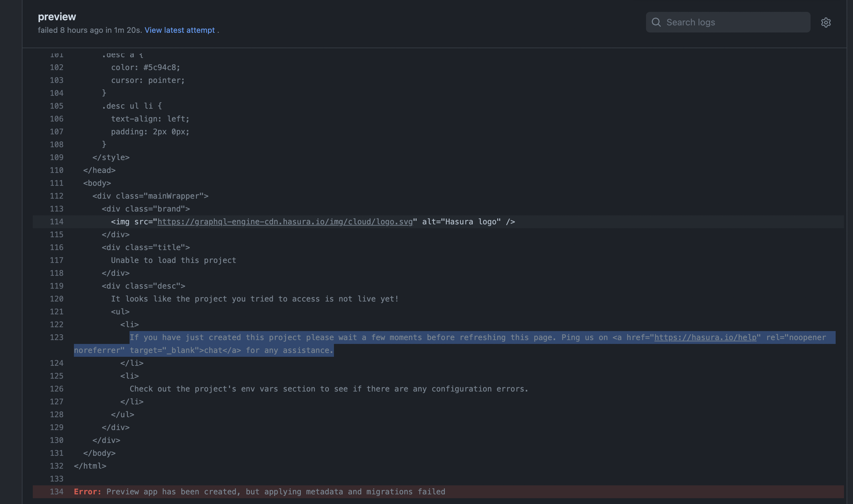Select line number 134 of the log
Image resolution: width=853 pixels, height=504 pixels.
pyautogui.click(x=56, y=492)
